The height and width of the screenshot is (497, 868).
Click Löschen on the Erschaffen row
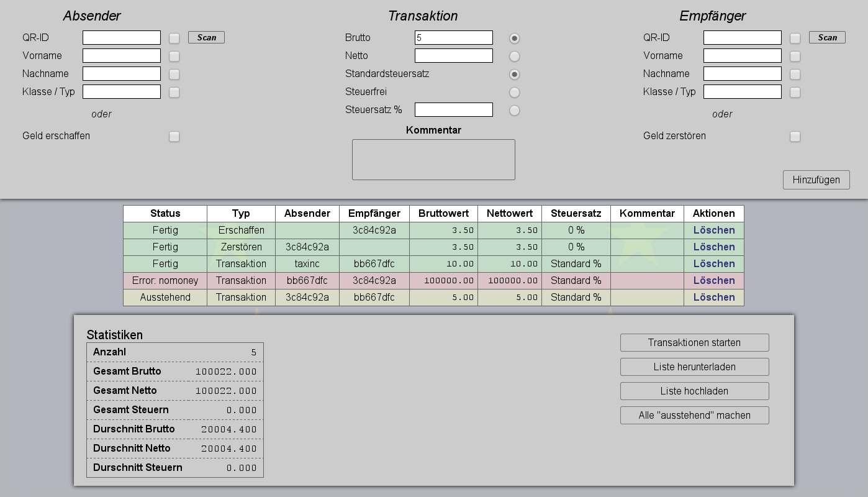713,230
